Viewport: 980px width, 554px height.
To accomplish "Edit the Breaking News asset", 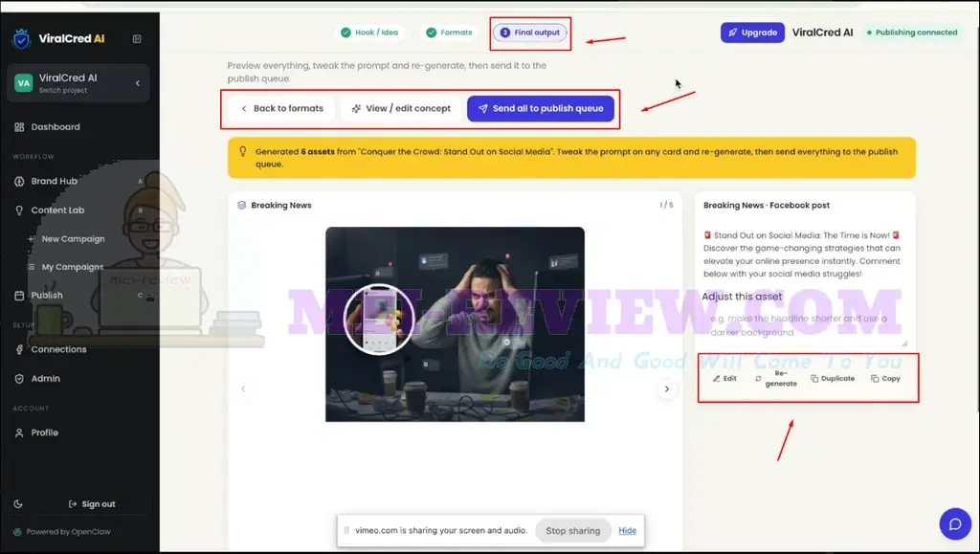I will 725,379.
